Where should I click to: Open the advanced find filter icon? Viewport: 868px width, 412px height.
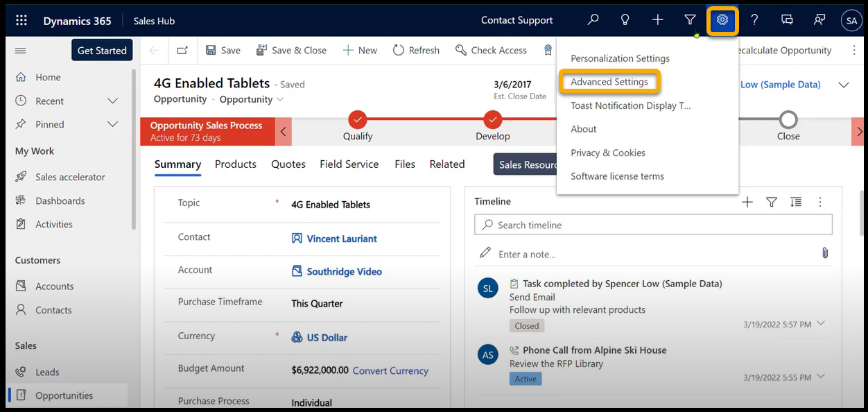[690, 20]
